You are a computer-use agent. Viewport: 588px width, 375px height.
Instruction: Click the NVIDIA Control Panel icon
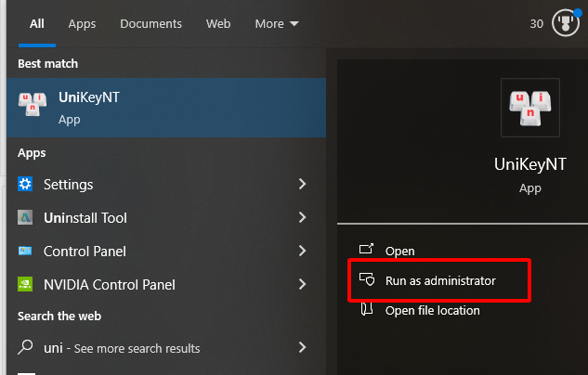pyautogui.click(x=25, y=284)
